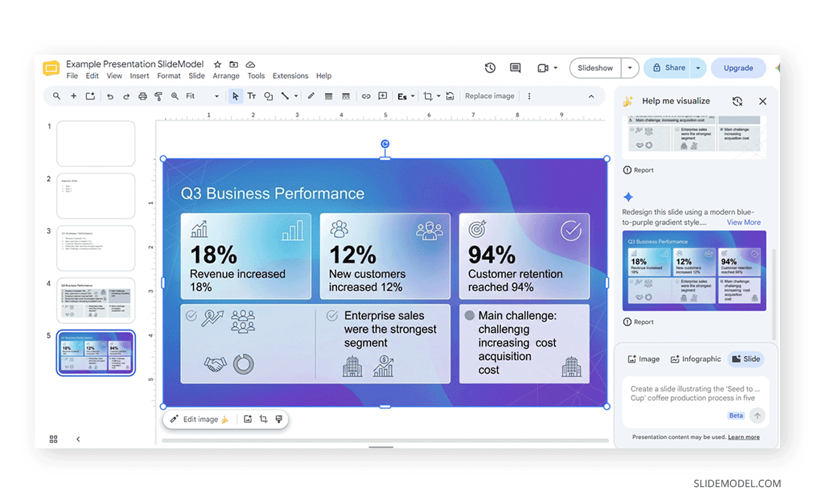Add a new slide with plus

pos(73,96)
